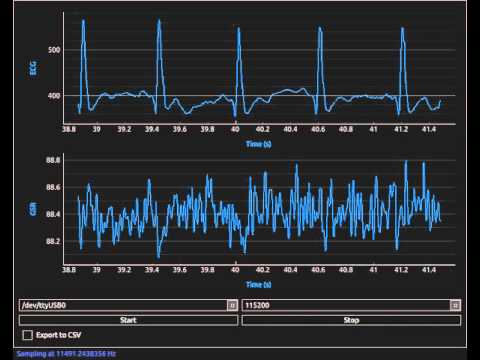Click the Export to CSV label text
480x360 pixels.
(x=58, y=335)
